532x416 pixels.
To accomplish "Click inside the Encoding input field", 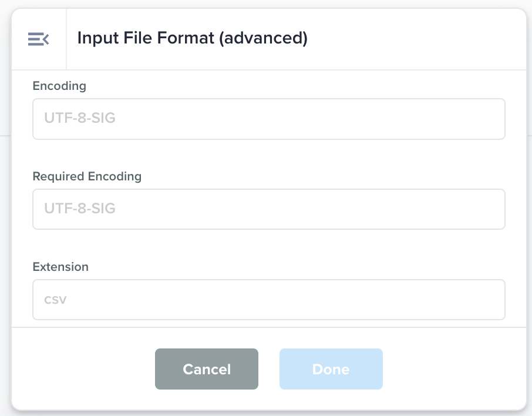I will point(268,119).
